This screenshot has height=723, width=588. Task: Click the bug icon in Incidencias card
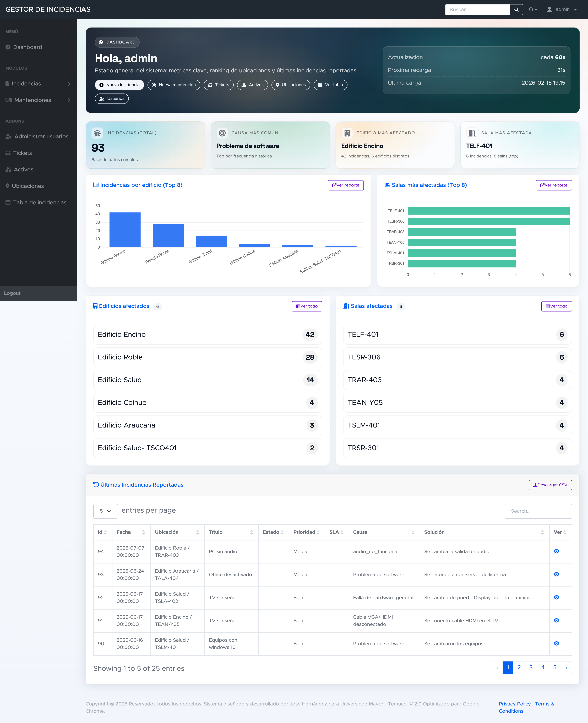coord(97,133)
